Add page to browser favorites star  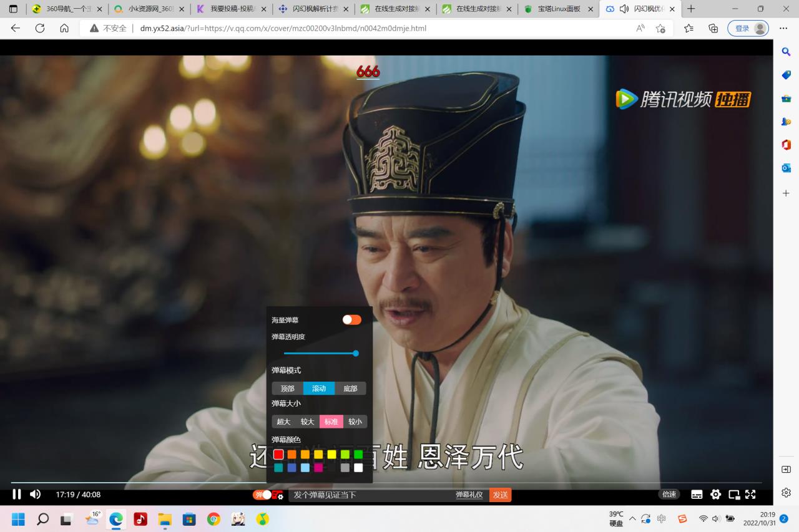(x=660, y=28)
